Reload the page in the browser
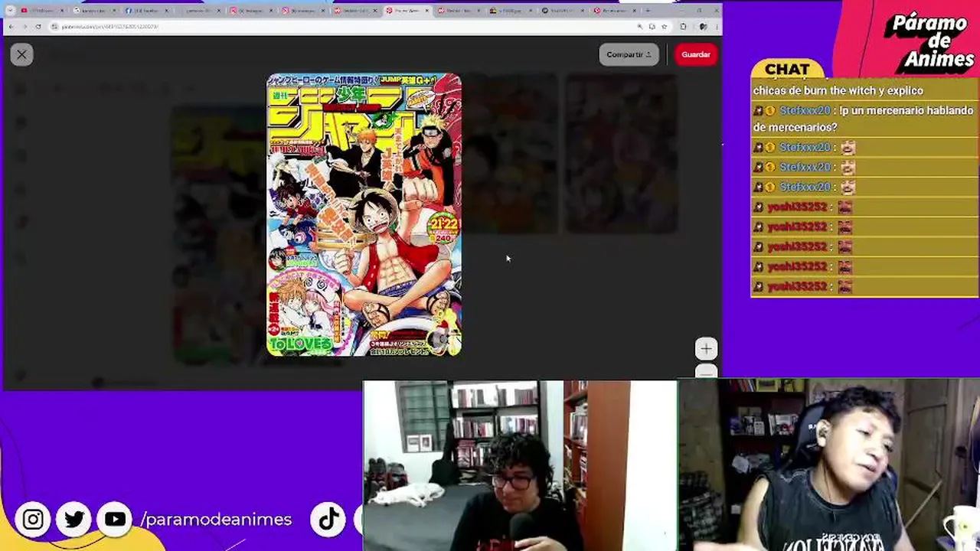Viewport: 980px width, 551px height. [x=38, y=27]
